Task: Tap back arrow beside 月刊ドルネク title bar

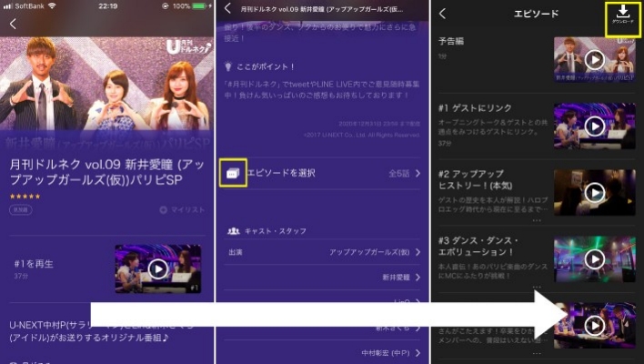Action: pyautogui.click(x=228, y=8)
